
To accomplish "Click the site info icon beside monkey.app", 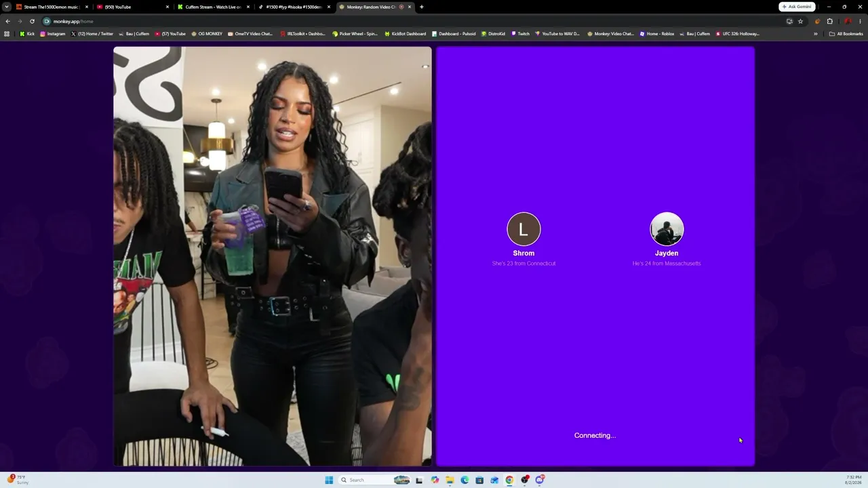I will [x=47, y=21].
